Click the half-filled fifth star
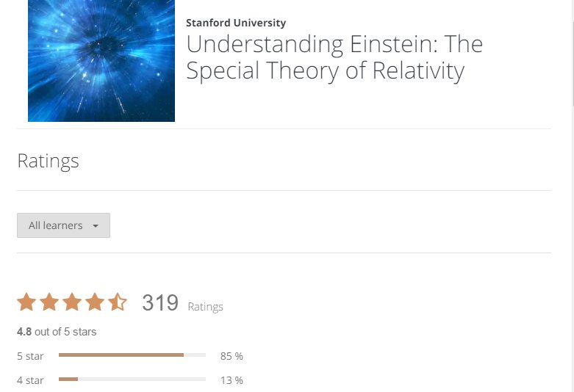This screenshot has height=392, width=574. 118,302
